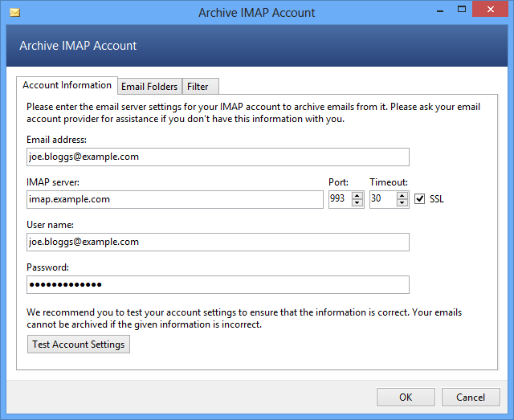
Task: Click inside the Timeout value field
Action: [381, 199]
